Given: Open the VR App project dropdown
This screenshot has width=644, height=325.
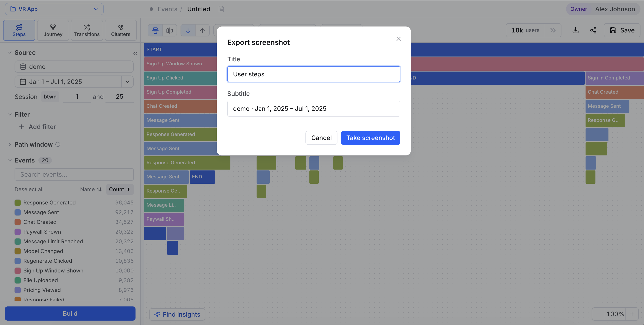Looking at the screenshot, I should [x=54, y=9].
